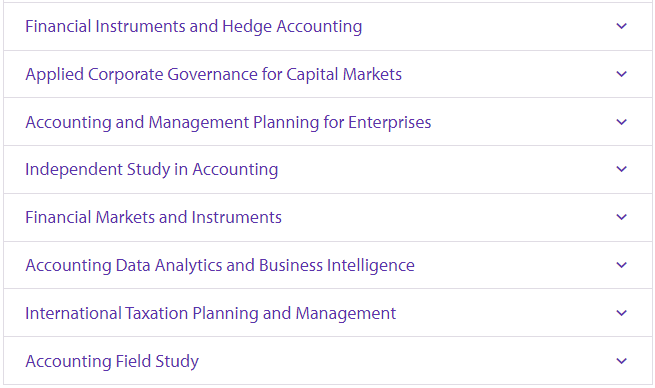Open International Taxation Planning and Management
Image resolution: width=655 pixels, height=388 pixels.
pos(211,314)
